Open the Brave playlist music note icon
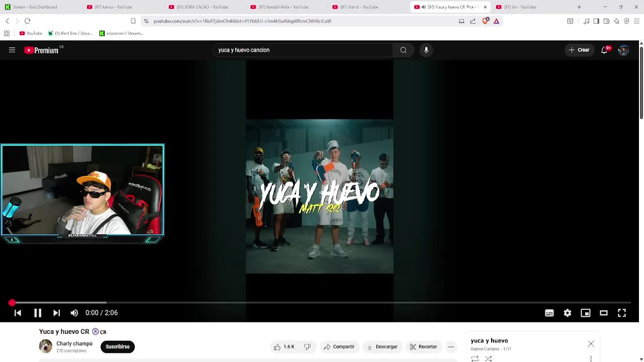The width and height of the screenshot is (644, 362). [586, 21]
